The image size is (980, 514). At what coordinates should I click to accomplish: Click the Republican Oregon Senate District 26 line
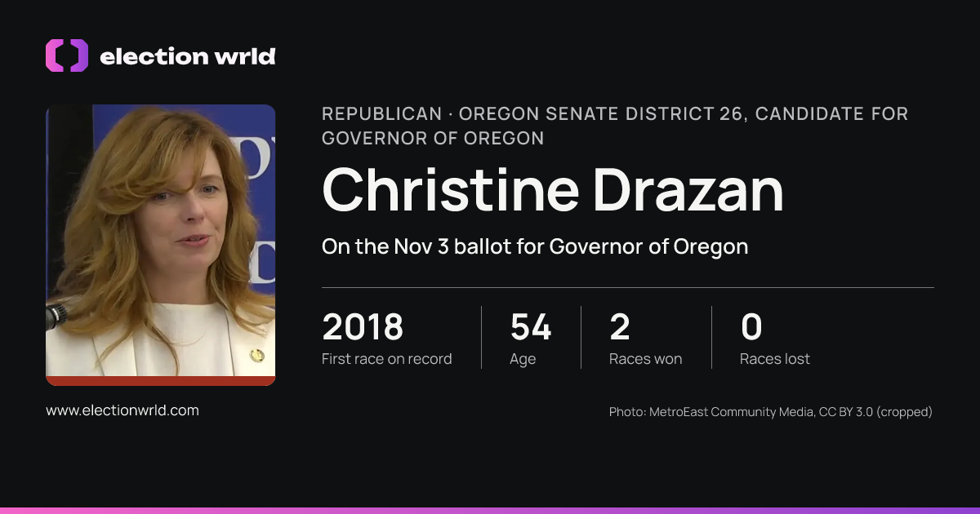click(x=615, y=126)
